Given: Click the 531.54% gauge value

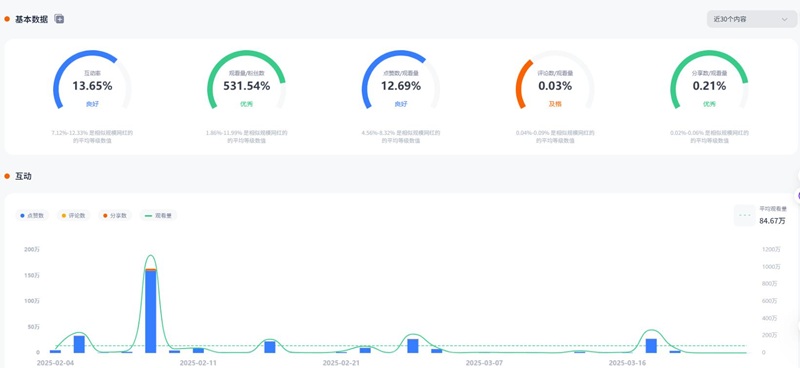Looking at the screenshot, I should tap(246, 86).
